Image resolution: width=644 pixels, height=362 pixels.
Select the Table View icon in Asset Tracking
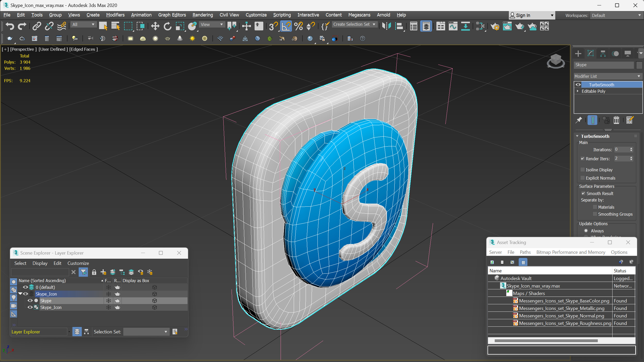(523, 262)
